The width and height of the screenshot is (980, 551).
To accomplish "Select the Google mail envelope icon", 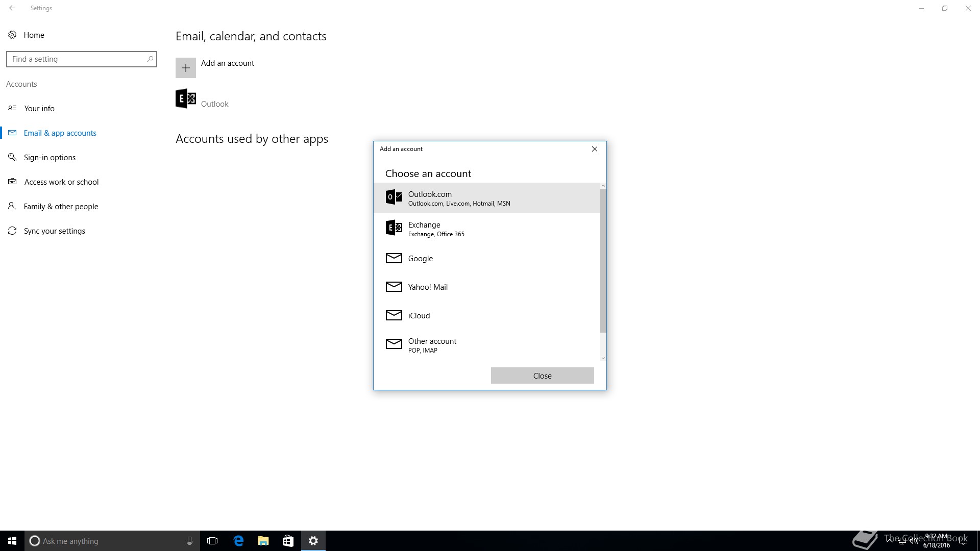I will 394,259.
